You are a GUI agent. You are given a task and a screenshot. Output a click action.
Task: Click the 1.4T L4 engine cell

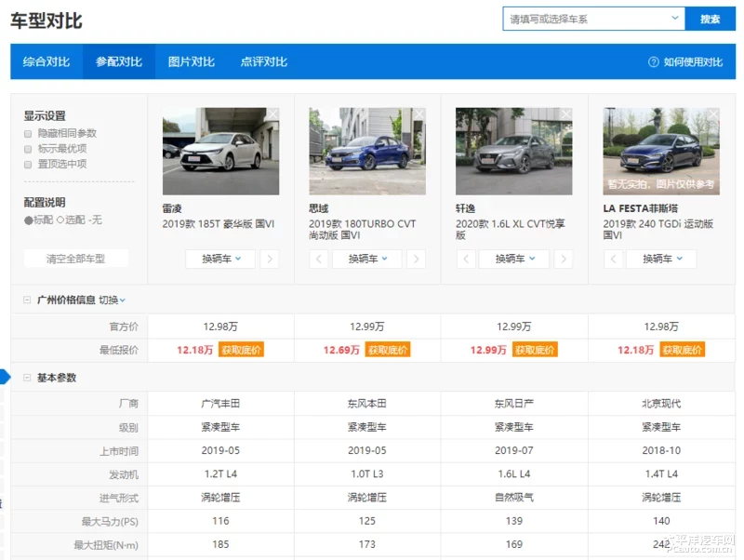click(x=661, y=474)
